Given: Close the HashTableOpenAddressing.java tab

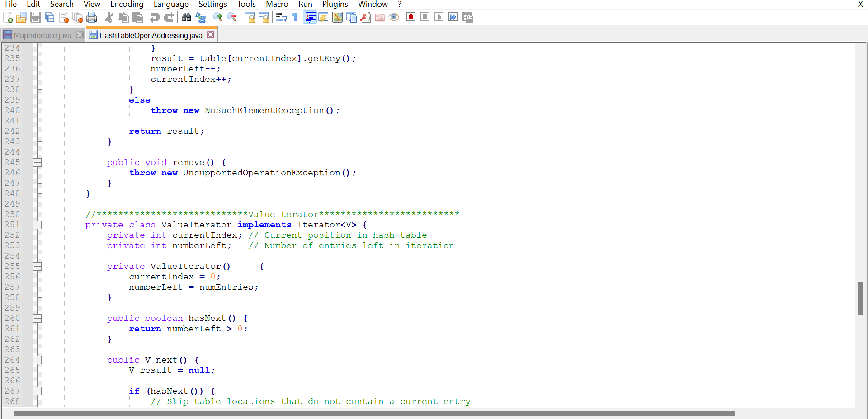Looking at the screenshot, I should [x=210, y=34].
